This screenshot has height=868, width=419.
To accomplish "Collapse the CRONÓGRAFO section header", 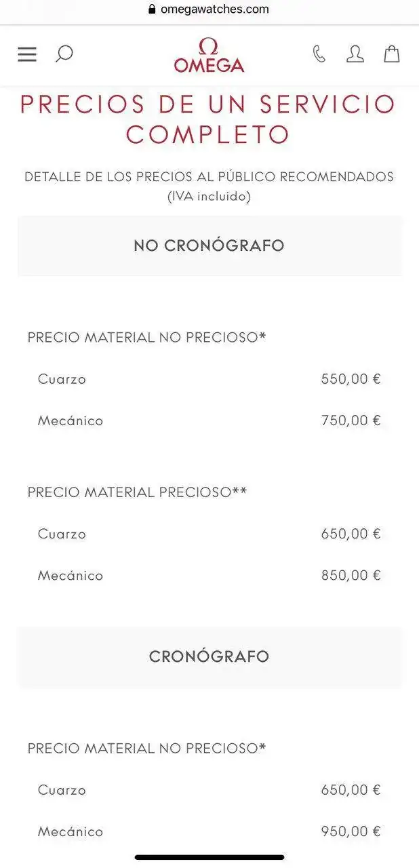I will point(209,656).
